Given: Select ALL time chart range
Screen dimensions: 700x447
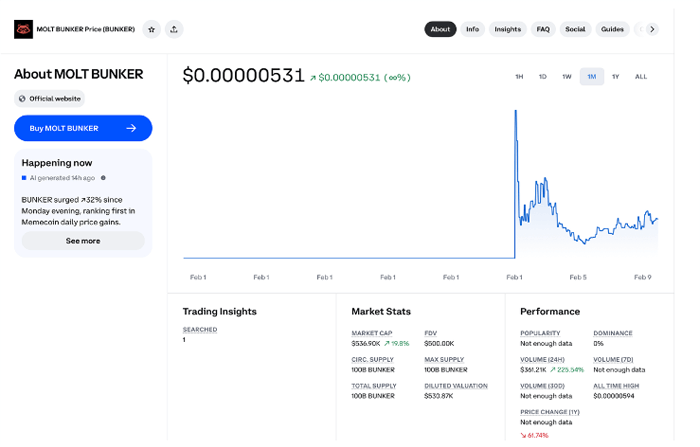Looking at the screenshot, I should pyautogui.click(x=641, y=77).
